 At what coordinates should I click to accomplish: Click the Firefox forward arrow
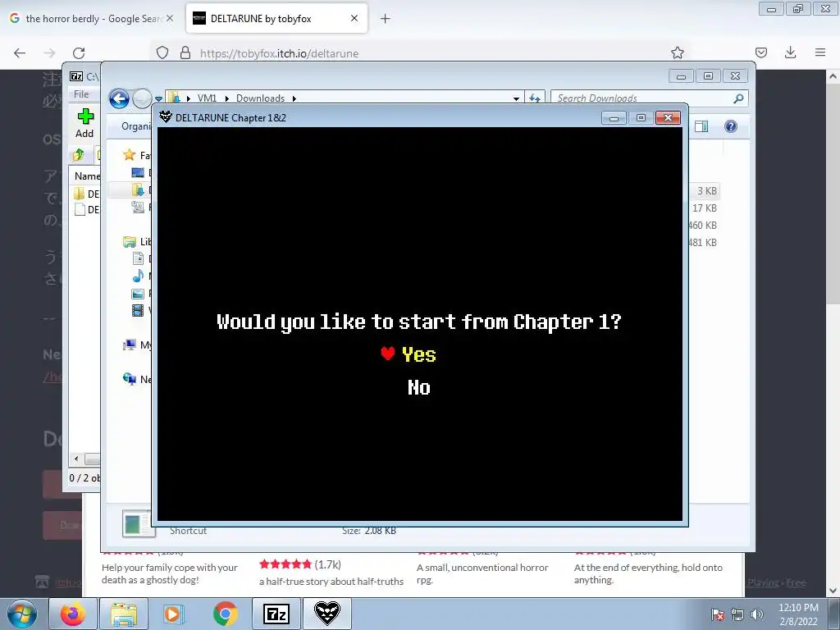[x=49, y=52]
